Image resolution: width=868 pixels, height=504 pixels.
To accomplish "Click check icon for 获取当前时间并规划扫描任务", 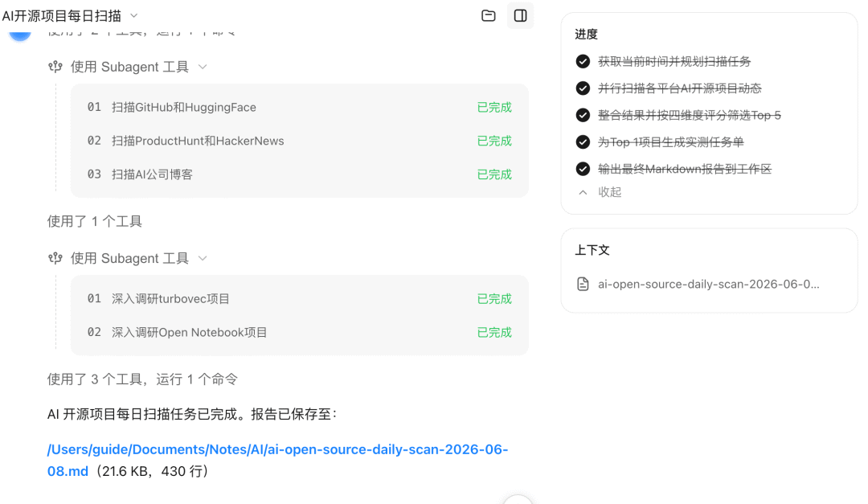I will (x=583, y=61).
